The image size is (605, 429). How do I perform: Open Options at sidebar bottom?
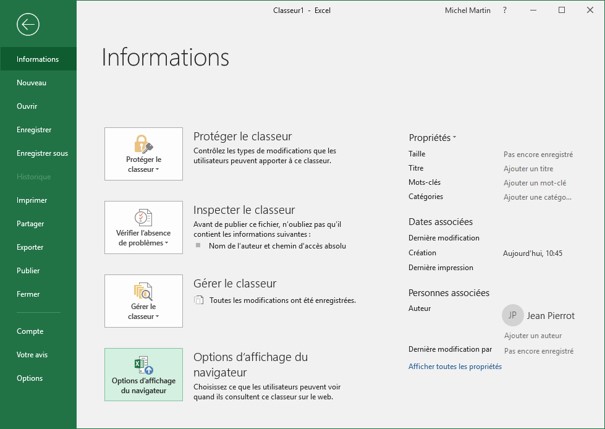pos(29,378)
